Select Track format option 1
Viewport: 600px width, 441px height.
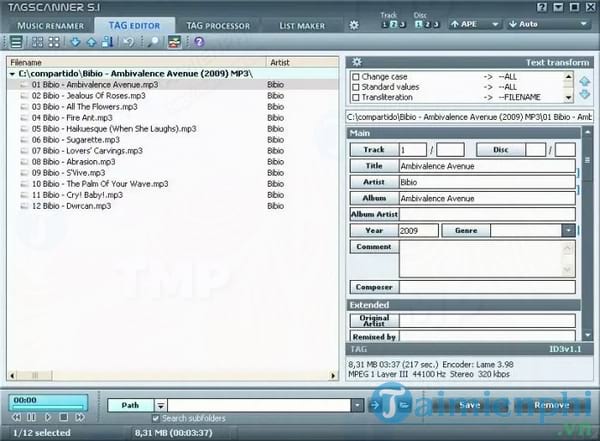385,24
